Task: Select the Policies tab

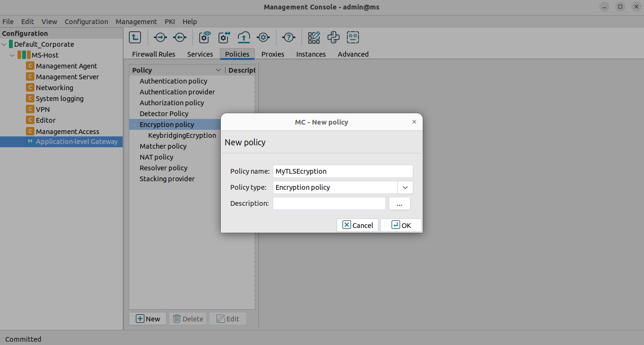Action: click(x=237, y=54)
